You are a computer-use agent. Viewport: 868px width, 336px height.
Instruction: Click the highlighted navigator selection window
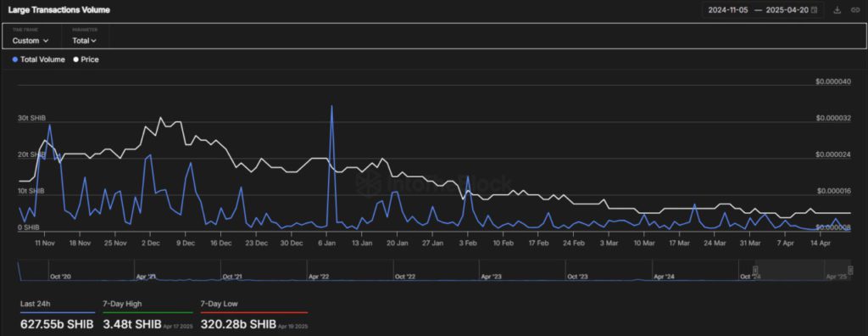[803, 270]
